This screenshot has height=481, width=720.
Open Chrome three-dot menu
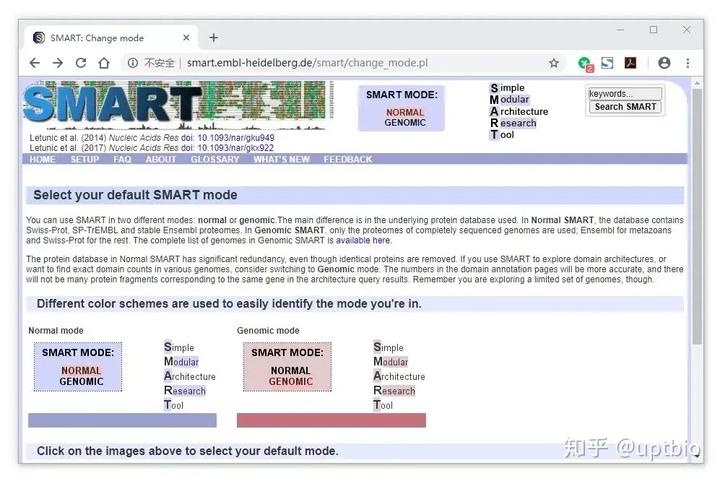[687, 63]
